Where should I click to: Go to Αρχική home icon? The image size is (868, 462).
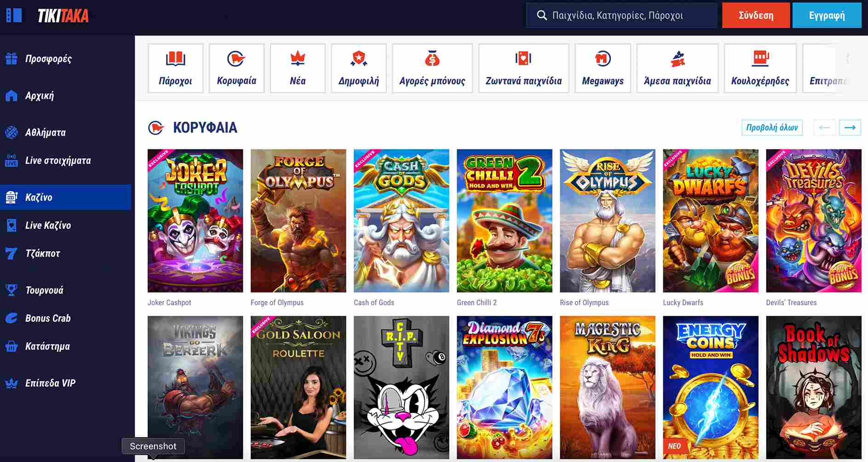tap(11, 96)
